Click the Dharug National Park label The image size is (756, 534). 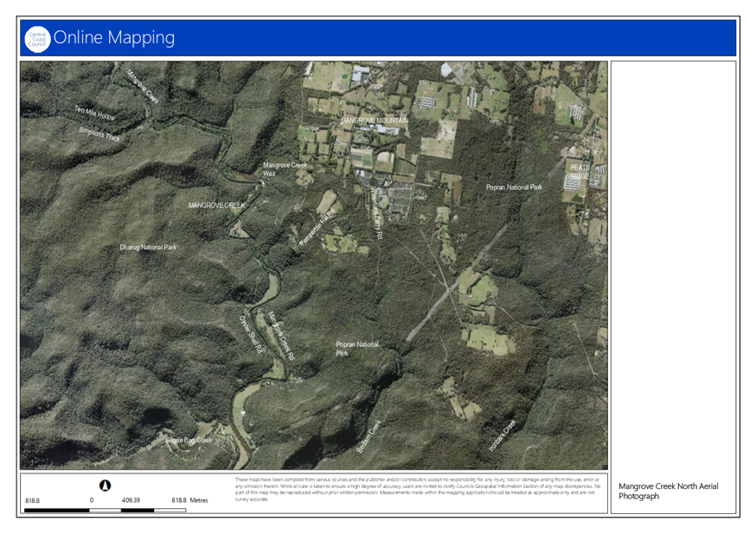coord(148,248)
